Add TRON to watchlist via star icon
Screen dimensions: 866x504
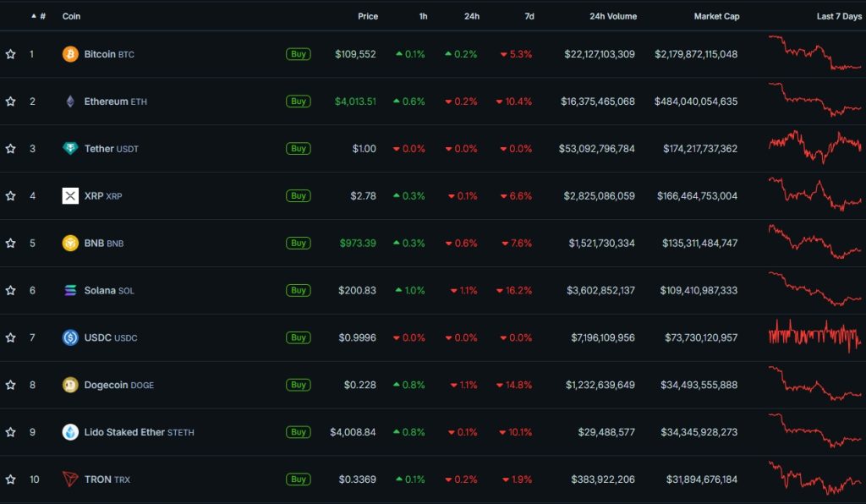coord(10,479)
